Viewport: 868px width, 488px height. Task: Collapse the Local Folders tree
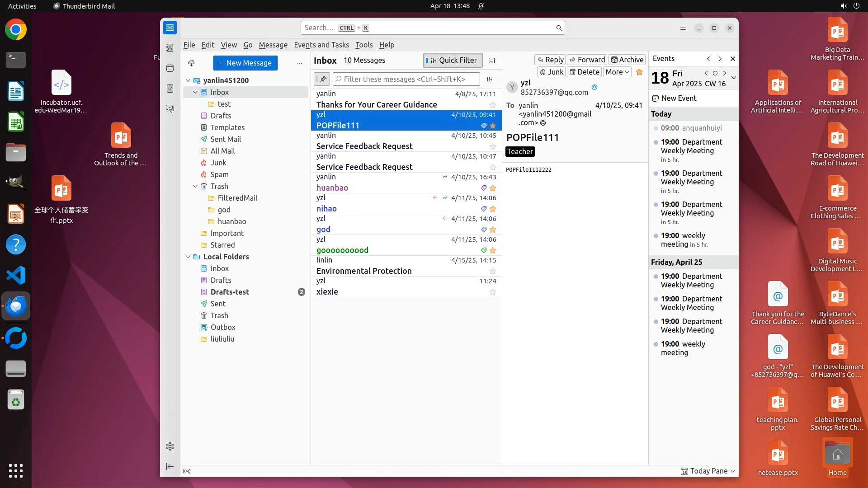pyautogui.click(x=188, y=257)
